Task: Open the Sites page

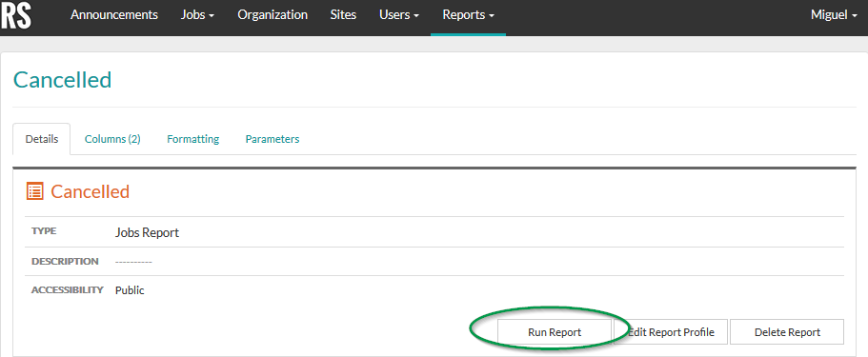Action: point(343,15)
